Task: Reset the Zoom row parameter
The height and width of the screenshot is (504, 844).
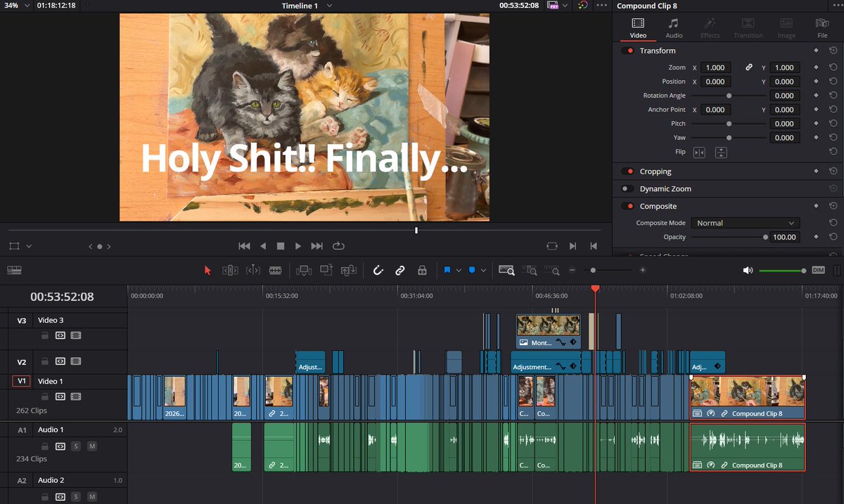Action: (833, 67)
